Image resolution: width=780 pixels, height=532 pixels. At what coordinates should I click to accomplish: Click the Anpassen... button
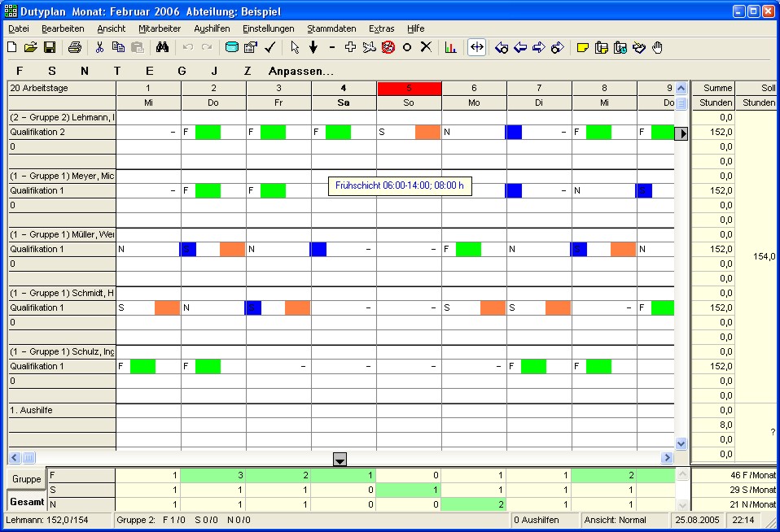[x=301, y=71]
